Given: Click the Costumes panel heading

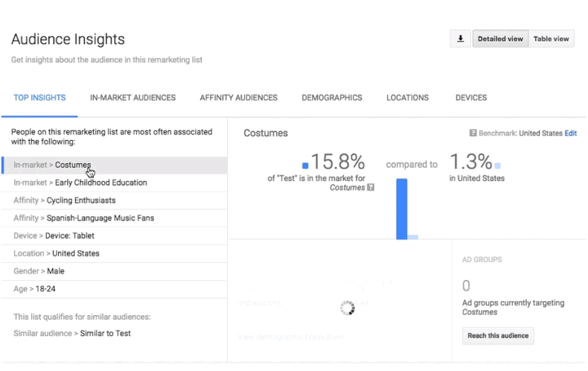Looking at the screenshot, I should click(x=266, y=133).
